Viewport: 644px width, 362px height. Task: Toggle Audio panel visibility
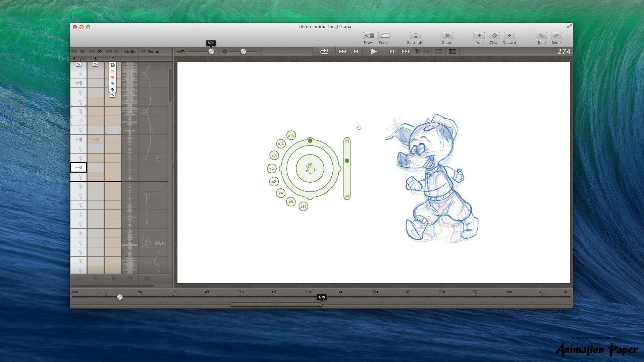click(x=129, y=51)
